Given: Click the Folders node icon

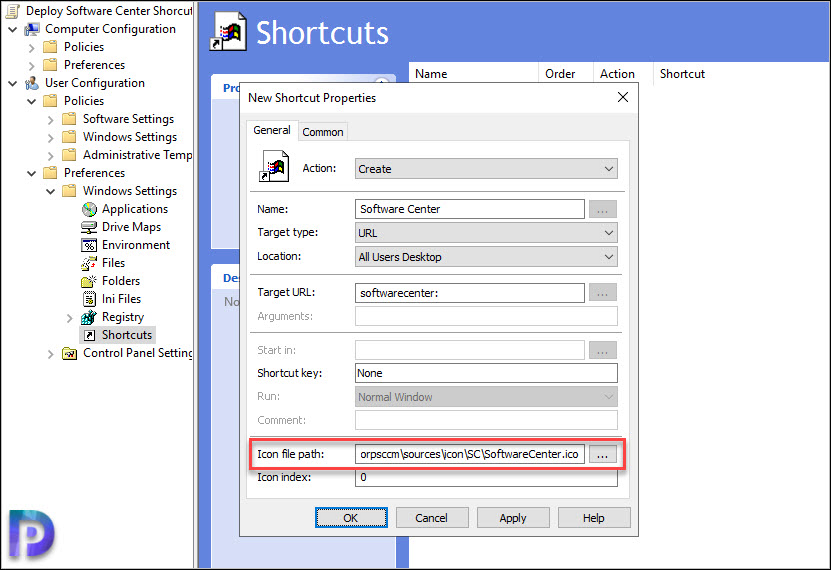Looking at the screenshot, I should tap(89, 281).
